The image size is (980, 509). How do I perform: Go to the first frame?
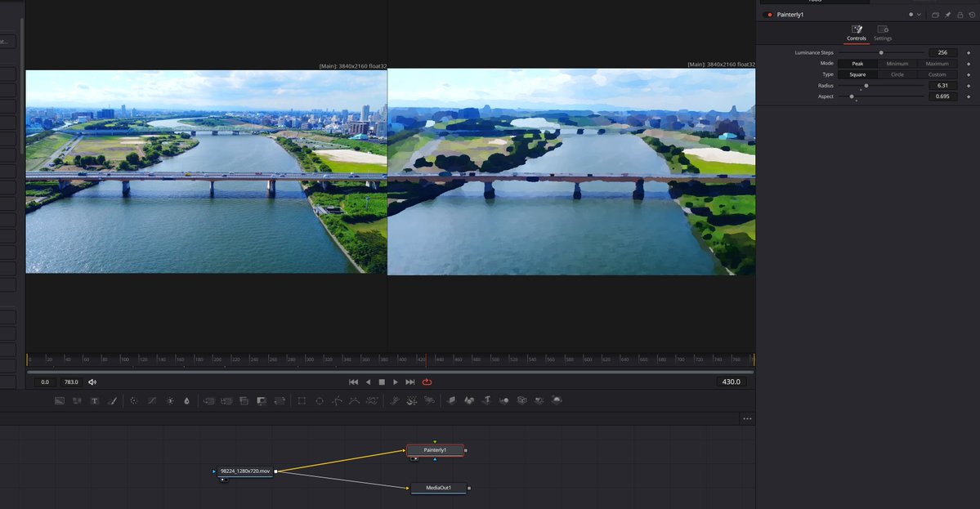click(x=353, y=382)
